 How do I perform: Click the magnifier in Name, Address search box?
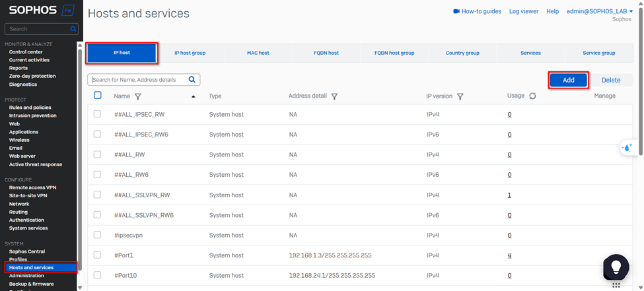tap(192, 80)
